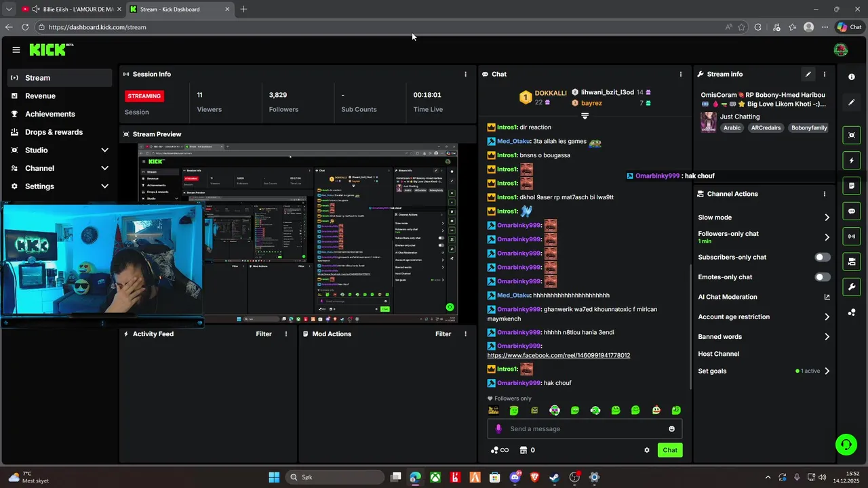The height and width of the screenshot is (488, 868).
Task: Pop out AI Chat Moderation external icon
Action: pos(827,297)
